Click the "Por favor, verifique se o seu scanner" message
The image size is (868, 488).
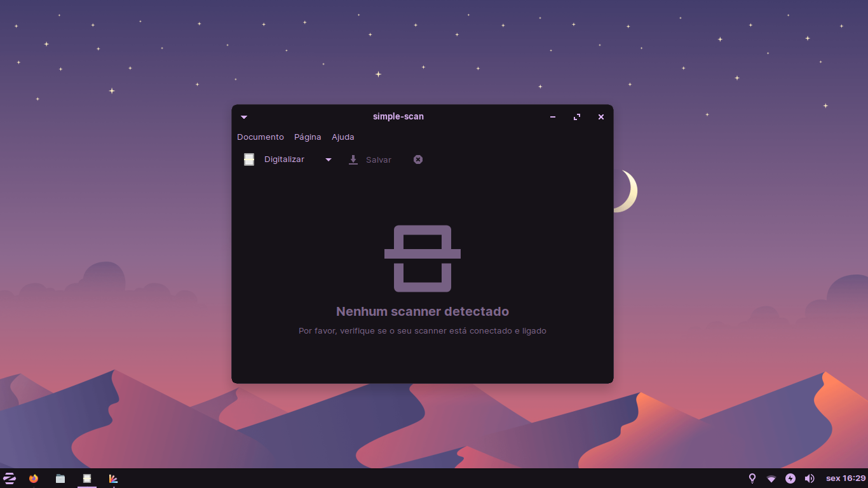click(423, 331)
